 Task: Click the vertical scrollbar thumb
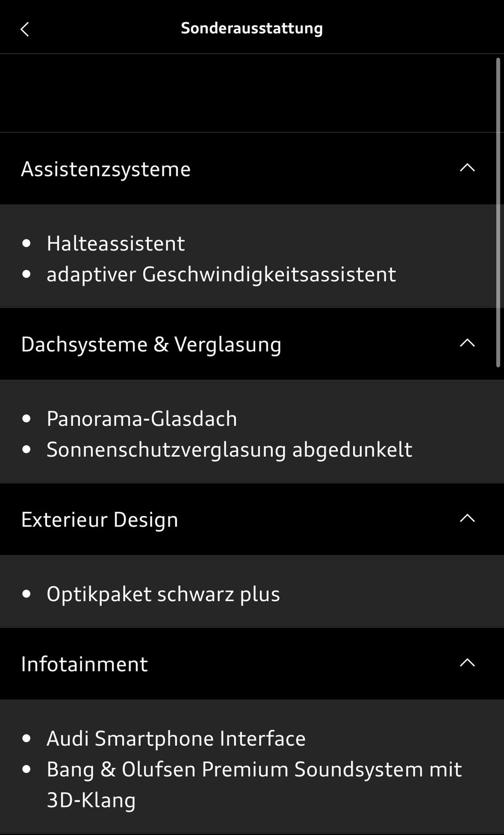coord(498,214)
